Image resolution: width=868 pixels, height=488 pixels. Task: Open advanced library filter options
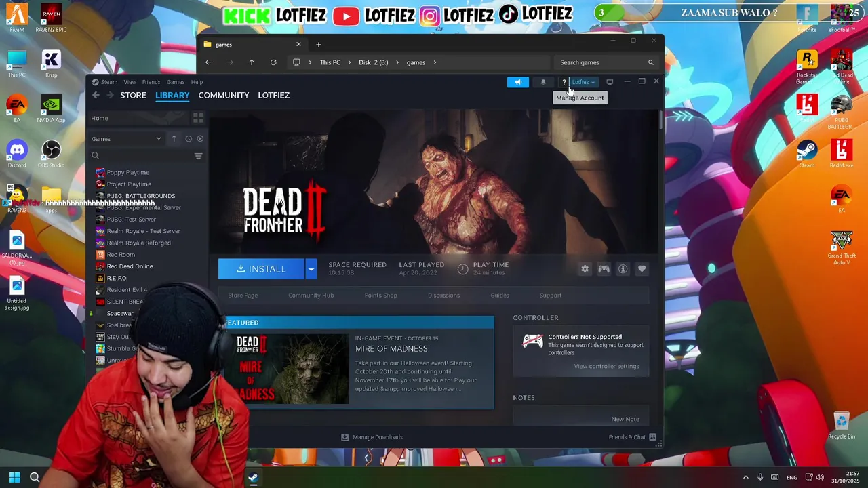pyautogui.click(x=198, y=156)
